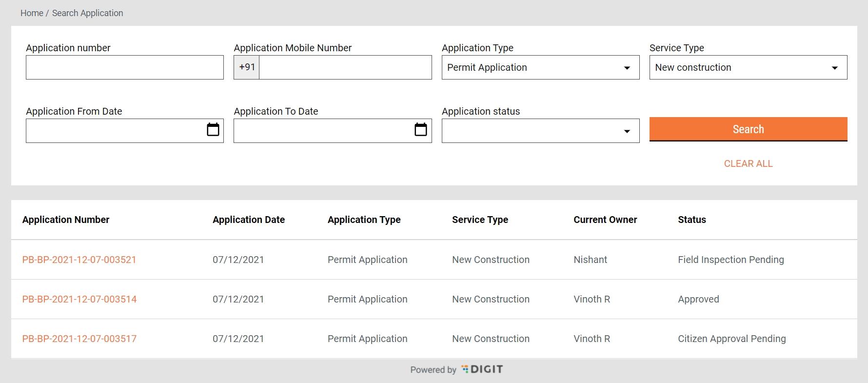Go to Home in the breadcrumb
The height and width of the screenshot is (383, 868).
[x=32, y=13]
